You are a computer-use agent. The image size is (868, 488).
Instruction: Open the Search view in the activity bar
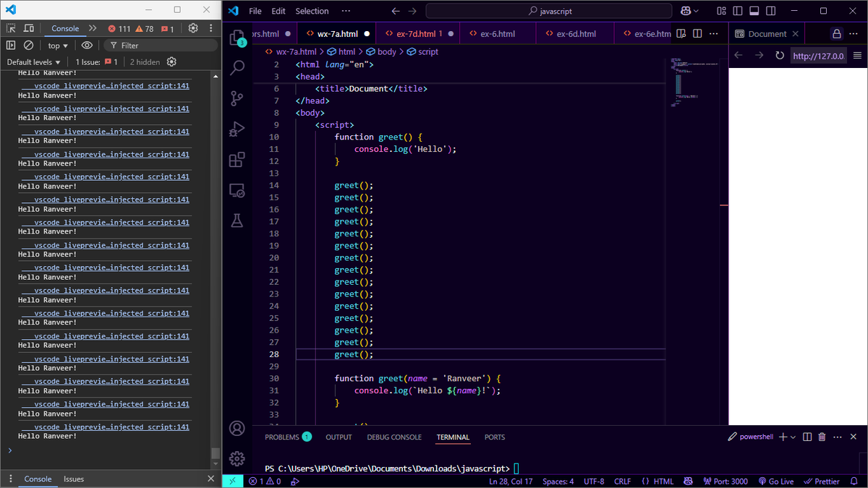point(237,68)
